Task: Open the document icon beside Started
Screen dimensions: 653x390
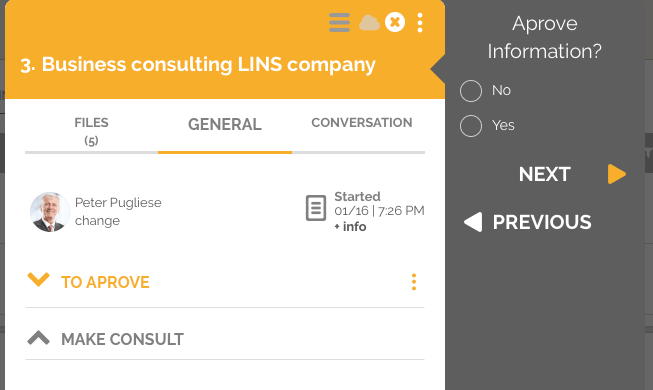Action: point(316,208)
